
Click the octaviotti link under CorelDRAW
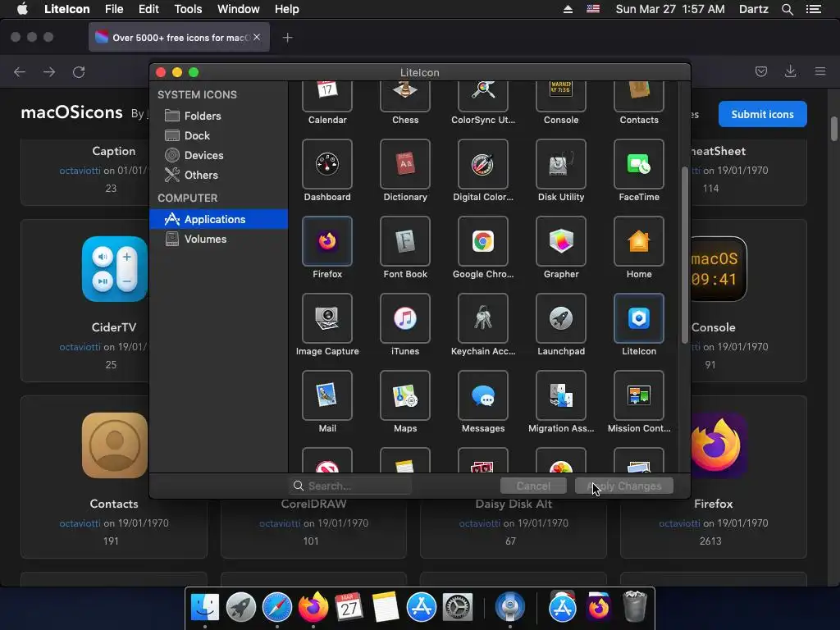[x=280, y=523]
